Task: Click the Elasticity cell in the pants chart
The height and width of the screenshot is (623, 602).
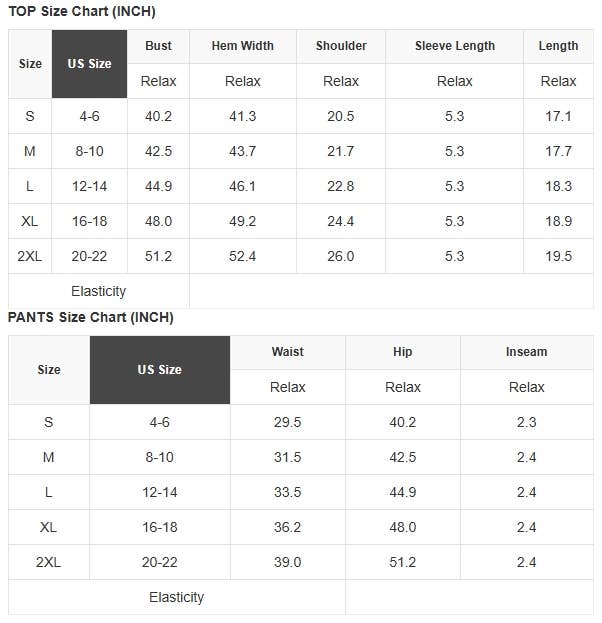Action: click(x=177, y=597)
